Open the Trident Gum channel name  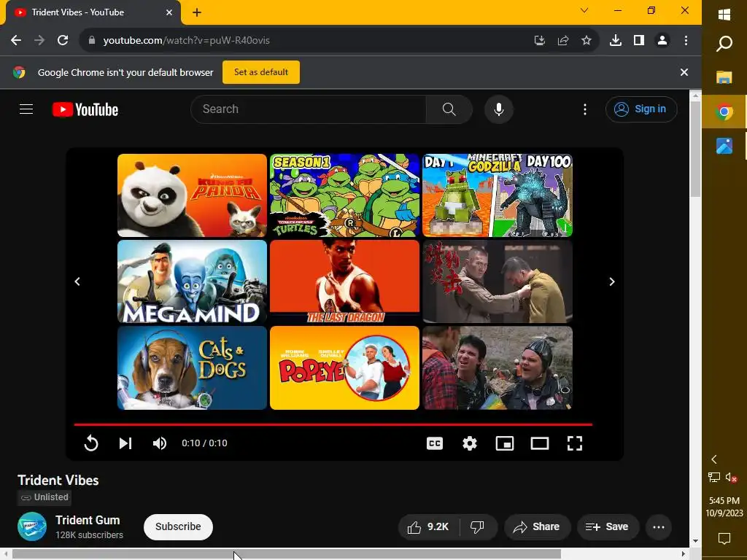[88, 520]
